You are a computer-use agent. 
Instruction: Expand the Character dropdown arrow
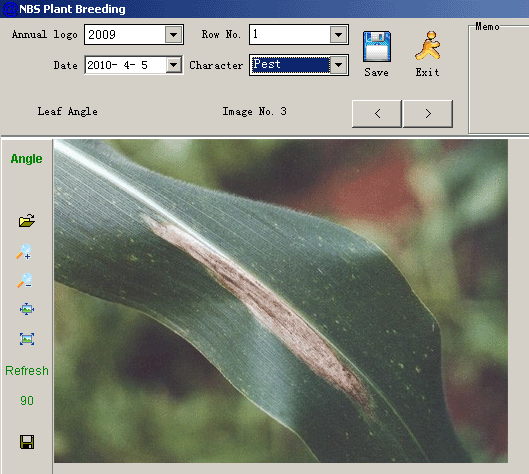(338, 65)
